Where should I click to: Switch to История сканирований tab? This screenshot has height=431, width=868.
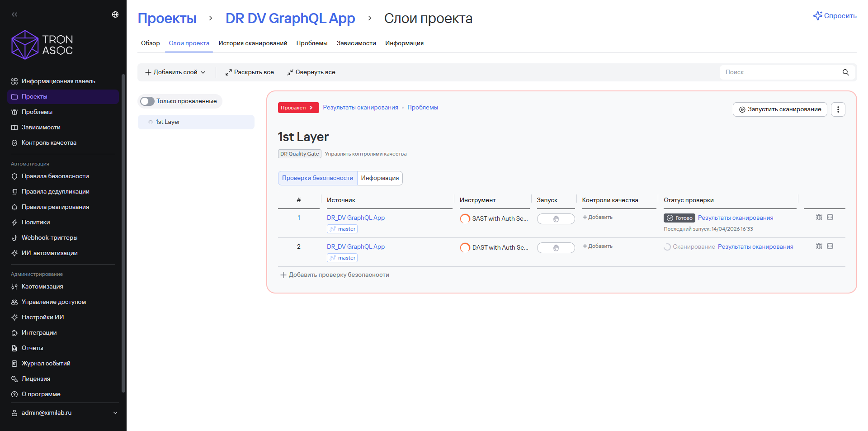253,43
